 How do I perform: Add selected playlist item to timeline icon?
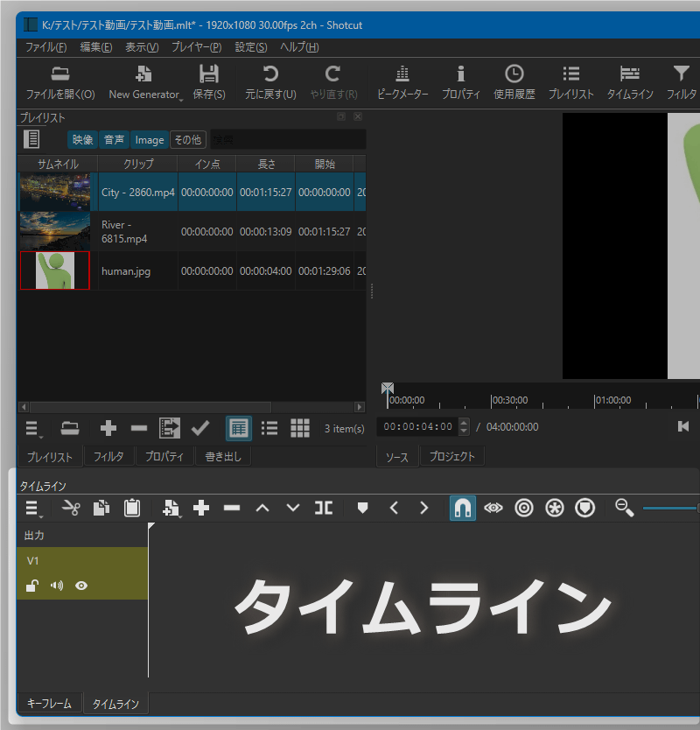pos(170,428)
